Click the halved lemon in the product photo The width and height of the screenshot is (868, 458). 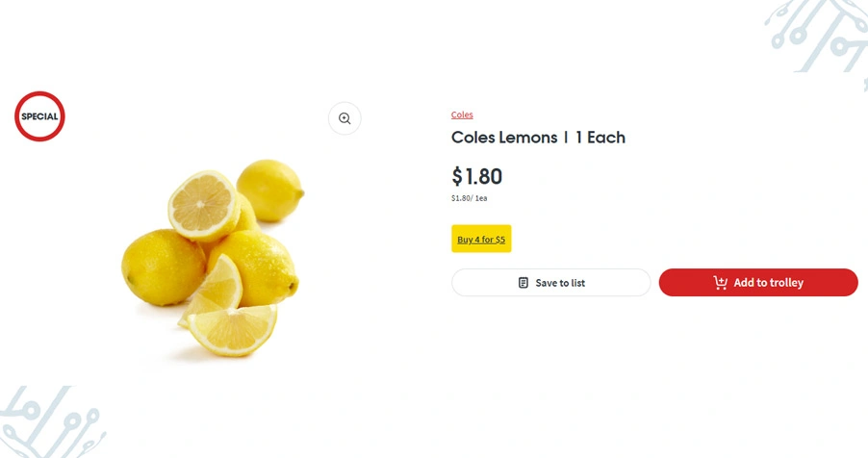[202, 204]
